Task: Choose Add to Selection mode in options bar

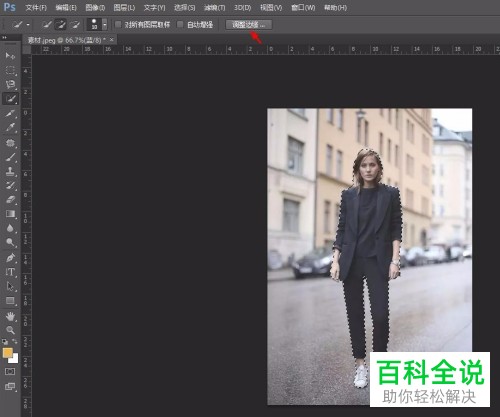Action: click(x=61, y=24)
